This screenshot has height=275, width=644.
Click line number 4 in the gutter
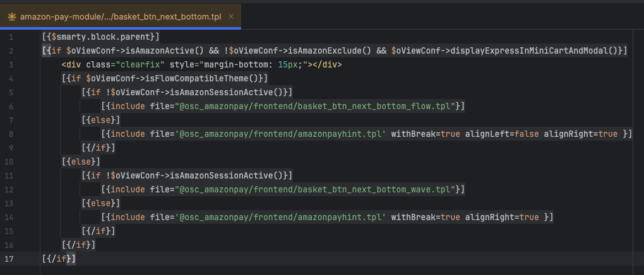pos(11,78)
